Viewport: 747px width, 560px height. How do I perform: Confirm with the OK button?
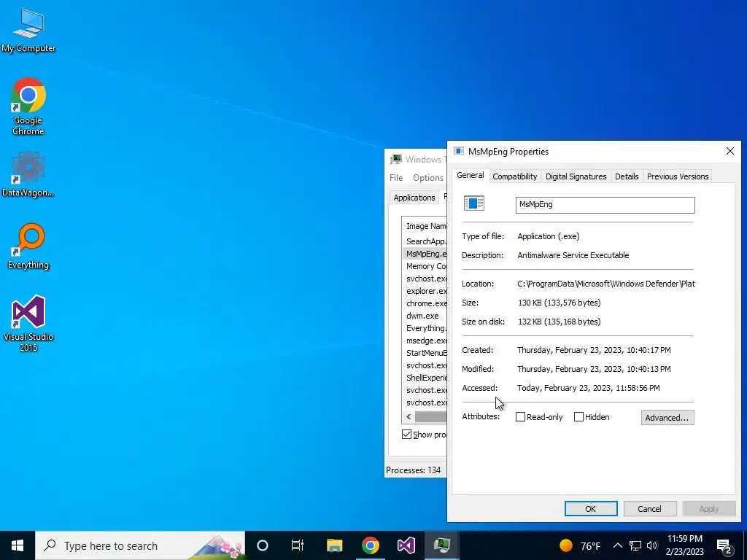point(591,508)
